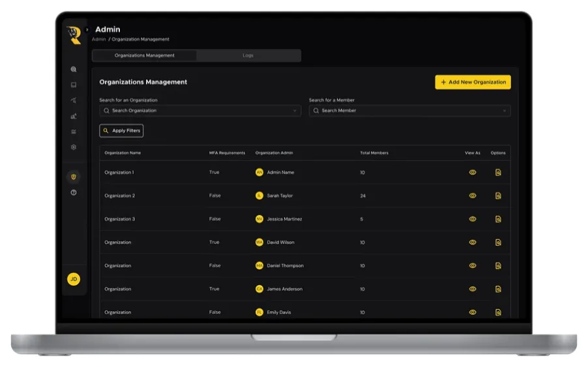Expand the Search Organization dropdown arrow

(295, 111)
